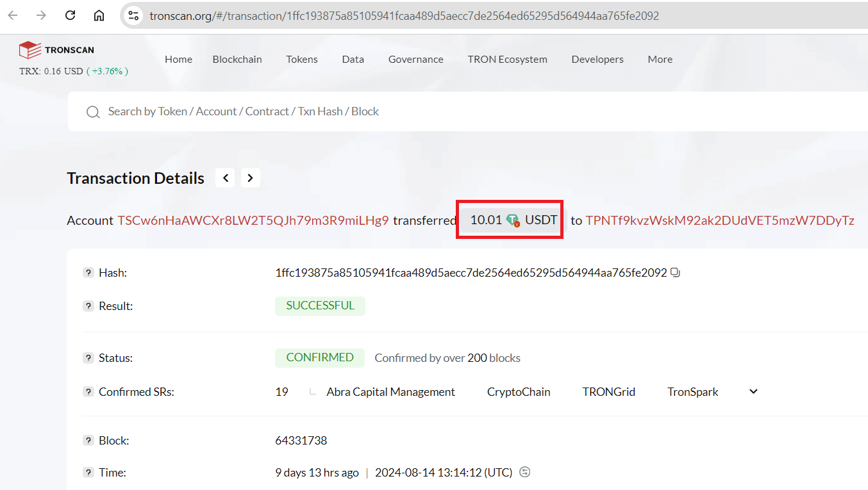Viewport: 868px width, 490px height.
Task: Click the +3.76% price change
Action: point(107,71)
